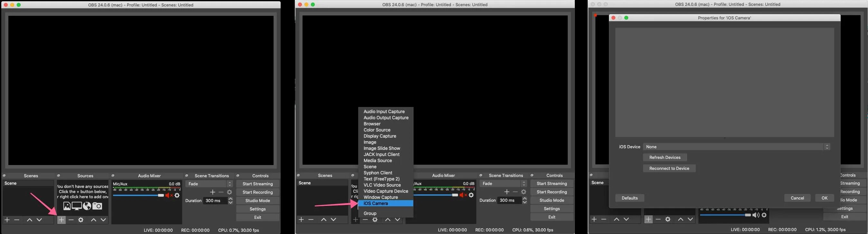Move scene up in the left OBS window
Screen dimensions: 868x234
point(29,220)
